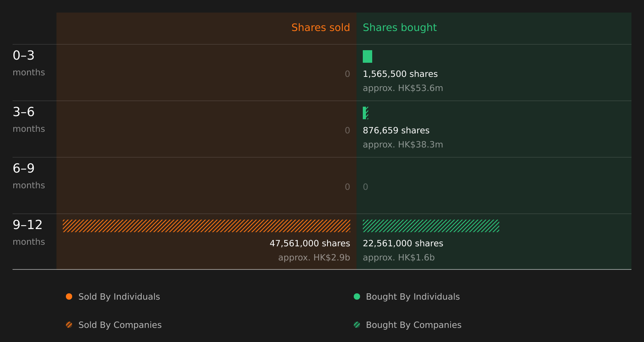Click the zero bought value in 6–9 months row
The width and height of the screenshot is (644, 342).
tap(366, 187)
